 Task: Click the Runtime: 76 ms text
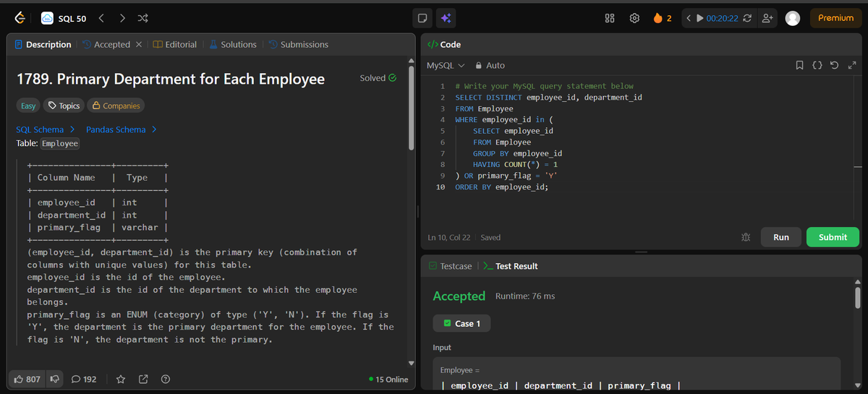tap(525, 296)
